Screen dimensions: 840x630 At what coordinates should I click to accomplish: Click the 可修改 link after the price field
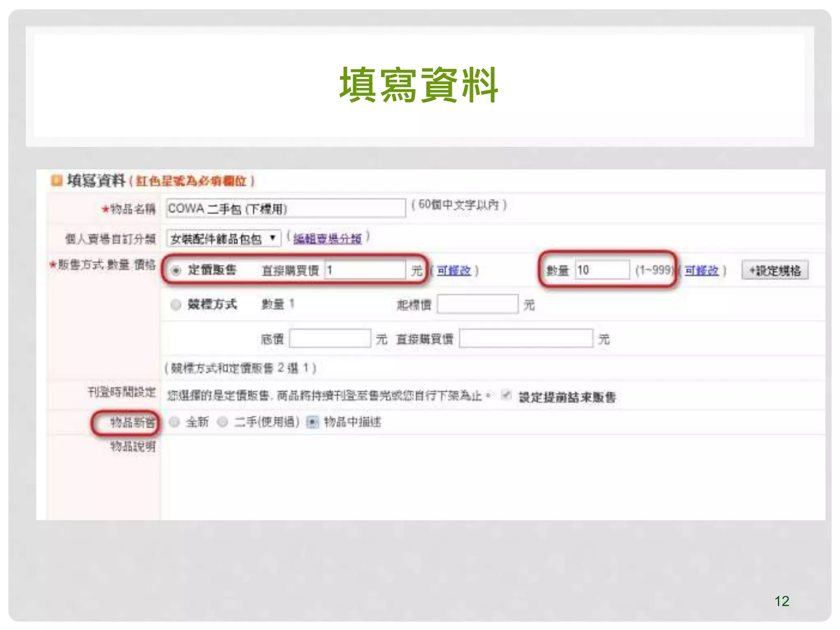point(454,271)
